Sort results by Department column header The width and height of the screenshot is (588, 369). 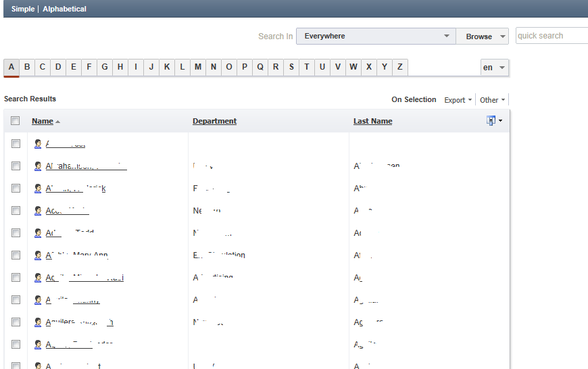pos(214,121)
